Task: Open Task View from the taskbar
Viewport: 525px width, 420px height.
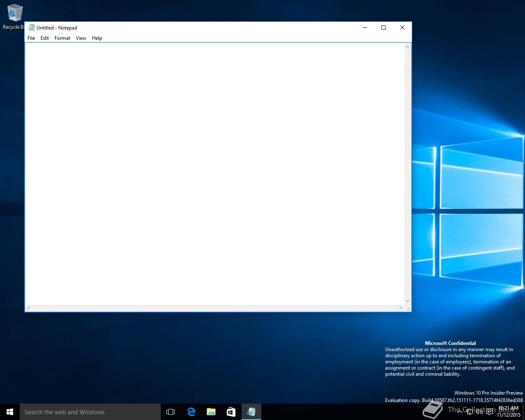Action: 171,412
